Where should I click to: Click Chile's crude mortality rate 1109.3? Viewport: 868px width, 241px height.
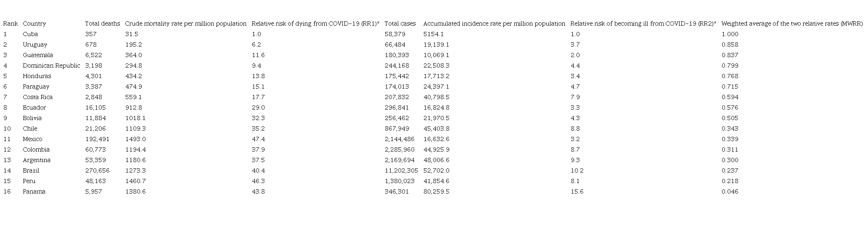[135, 128]
